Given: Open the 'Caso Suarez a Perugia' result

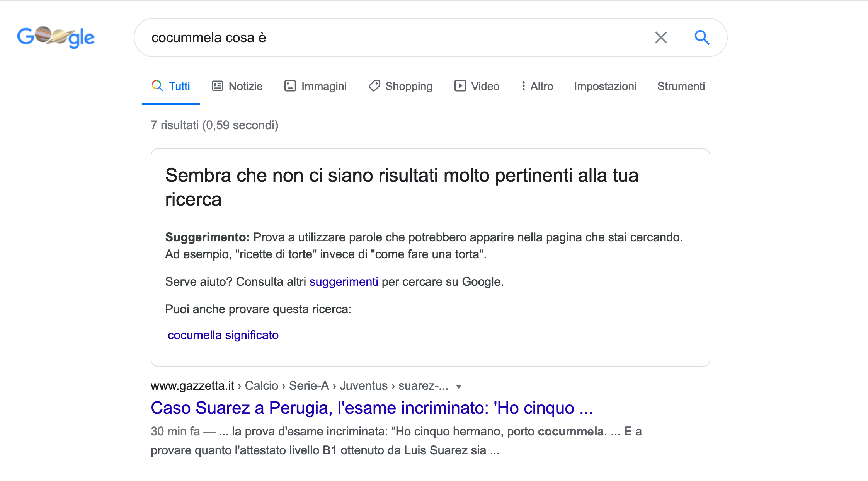Looking at the screenshot, I should coord(372,408).
